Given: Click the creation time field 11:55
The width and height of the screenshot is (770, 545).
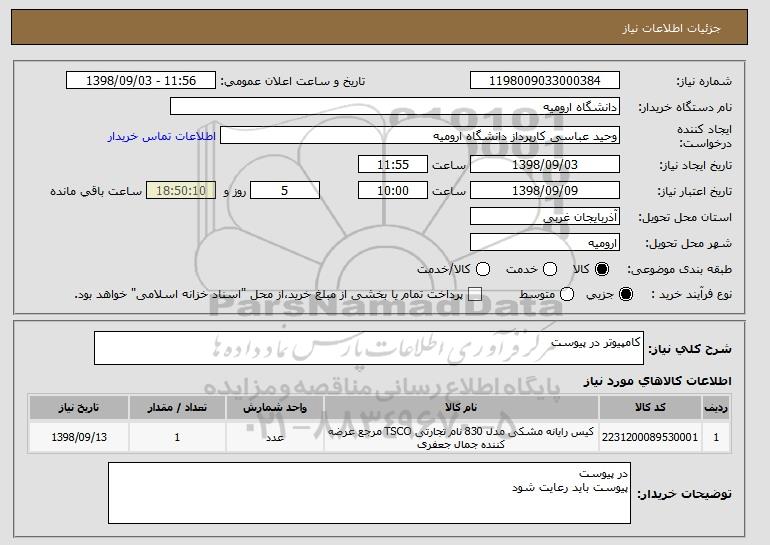Looking at the screenshot, I should (x=393, y=164).
